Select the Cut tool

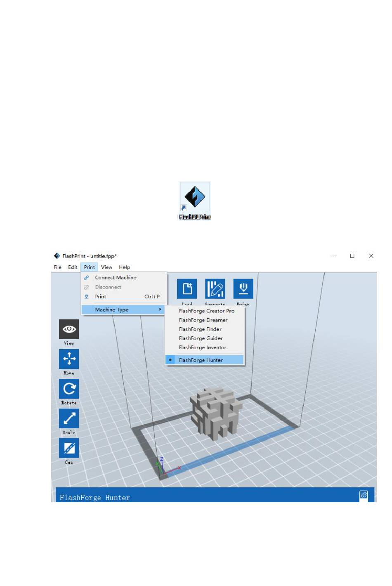coord(69,448)
